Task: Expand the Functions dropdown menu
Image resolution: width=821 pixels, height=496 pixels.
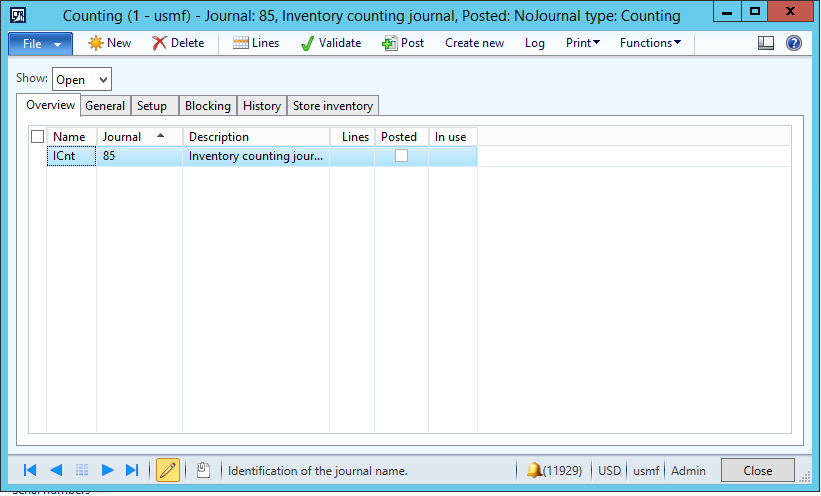Action: (650, 43)
